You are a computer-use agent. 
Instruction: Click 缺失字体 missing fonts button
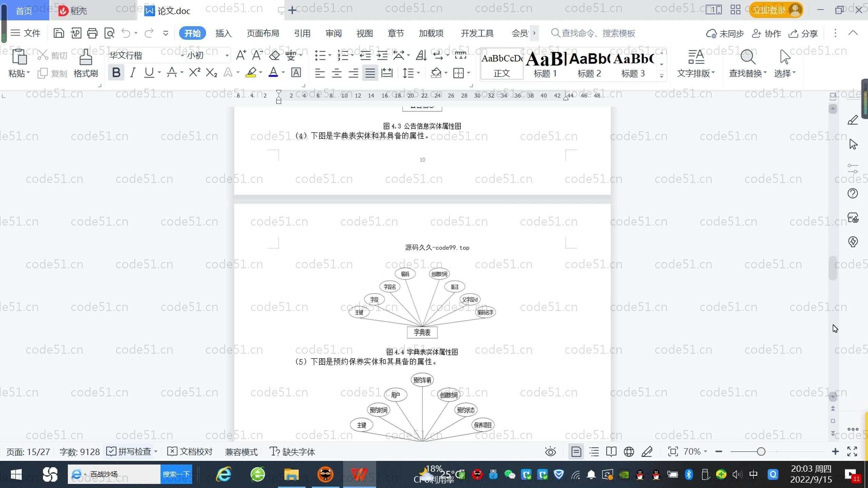point(292,452)
